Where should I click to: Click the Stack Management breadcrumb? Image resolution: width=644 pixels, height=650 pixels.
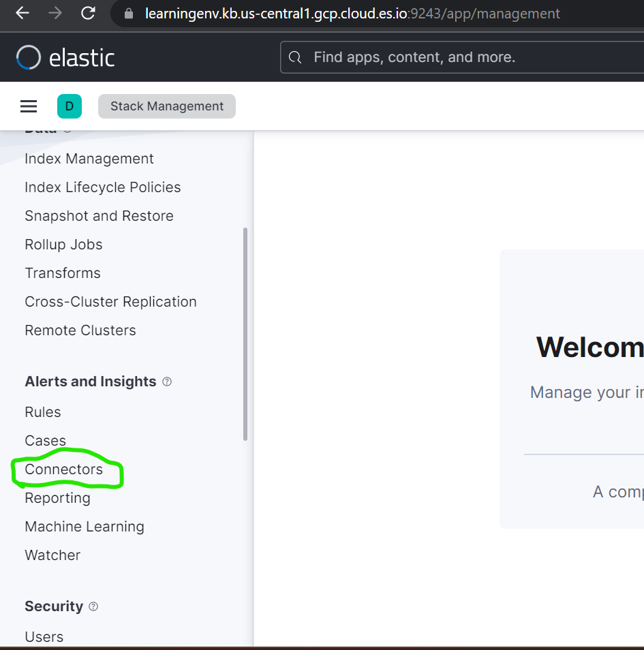[x=167, y=106]
